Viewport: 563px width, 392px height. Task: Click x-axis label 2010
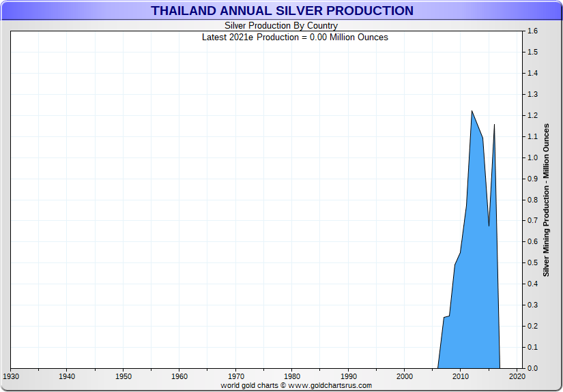[x=461, y=376]
